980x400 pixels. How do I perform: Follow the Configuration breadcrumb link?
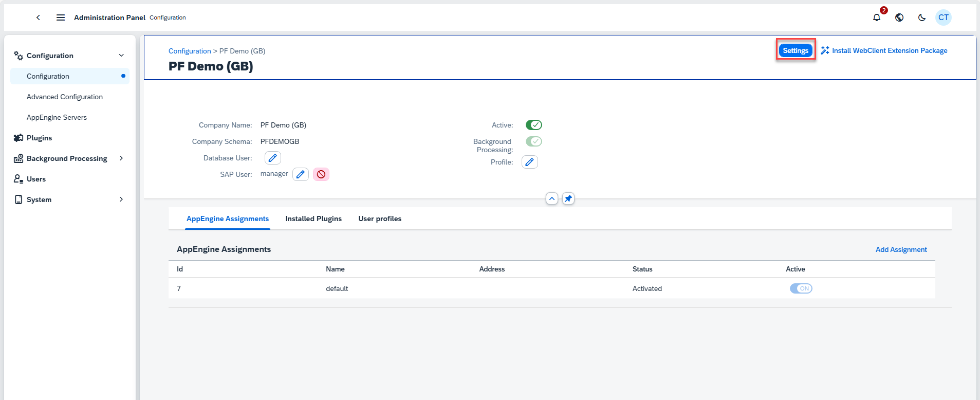pyautogui.click(x=190, y=51)
